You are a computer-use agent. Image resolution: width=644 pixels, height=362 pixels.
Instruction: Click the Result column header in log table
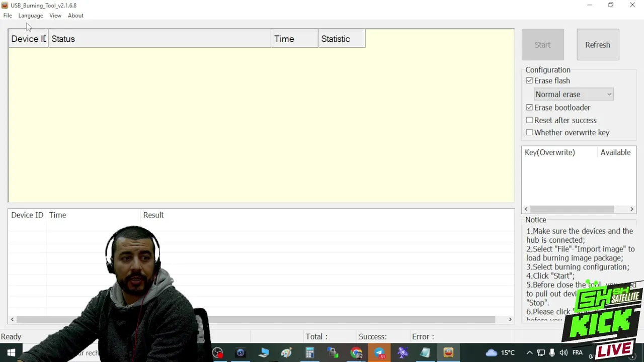pos(153,215)
